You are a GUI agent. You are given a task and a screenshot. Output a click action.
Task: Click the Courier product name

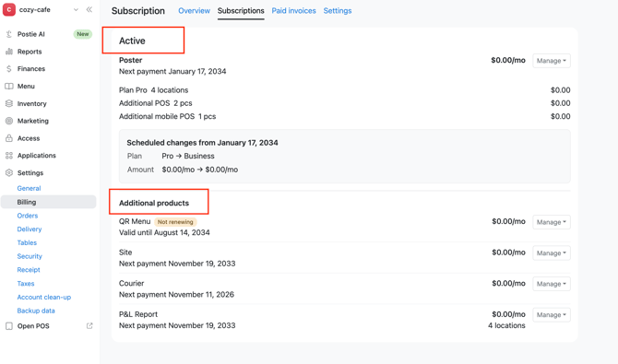[x=132, y=284]
